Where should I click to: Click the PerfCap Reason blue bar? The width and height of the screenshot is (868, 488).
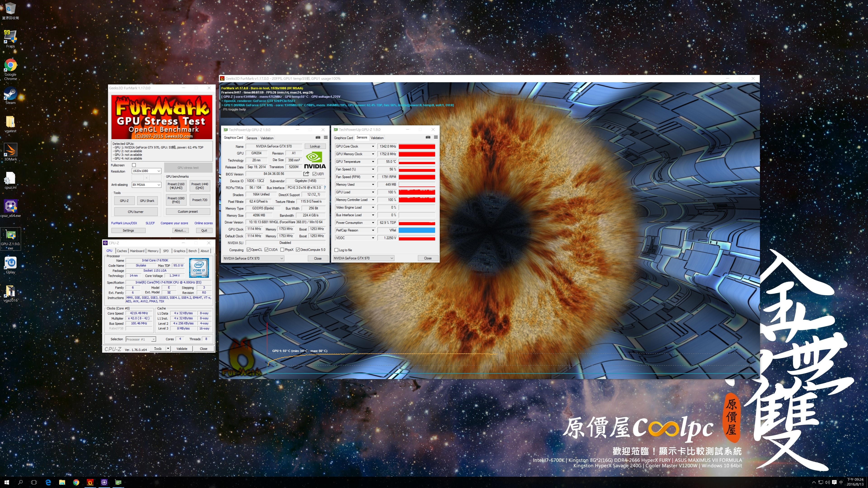pyautogui.click(x=417, y=230)
